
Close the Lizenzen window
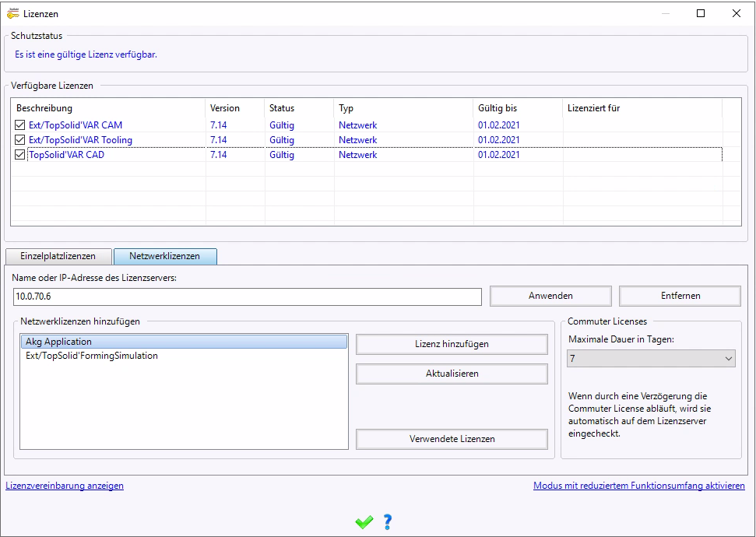737,13
